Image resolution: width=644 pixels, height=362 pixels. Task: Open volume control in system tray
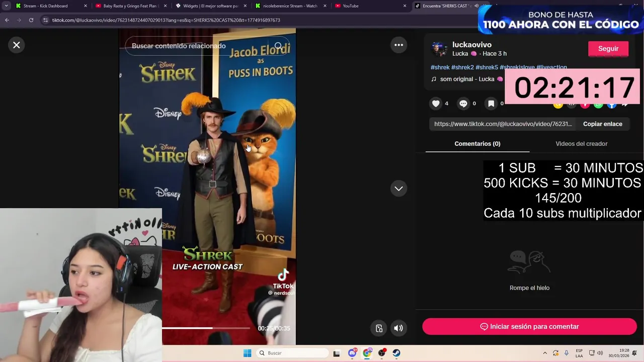pyautogui.click(x=600, y=353)
